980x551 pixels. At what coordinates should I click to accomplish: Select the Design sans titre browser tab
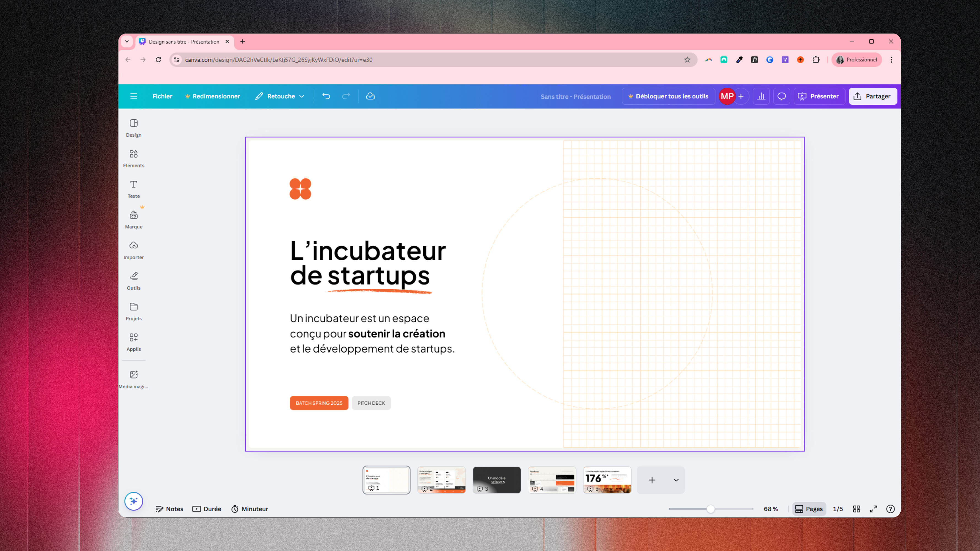[184, 41]
